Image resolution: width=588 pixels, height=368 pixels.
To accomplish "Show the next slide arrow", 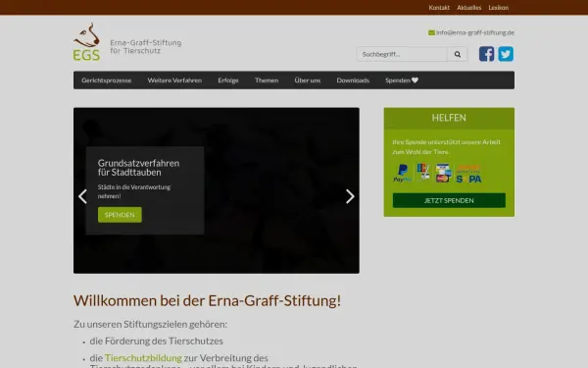I will pos(350,196).
